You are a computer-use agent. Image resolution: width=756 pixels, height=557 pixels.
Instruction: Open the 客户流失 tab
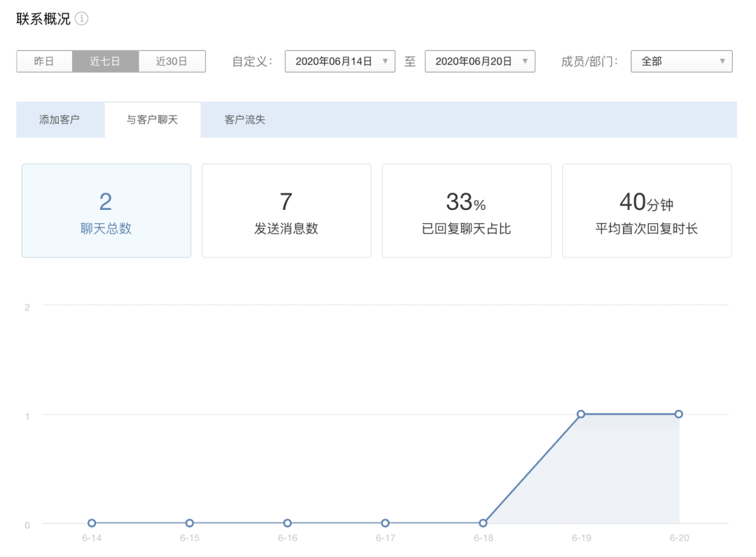245,120
